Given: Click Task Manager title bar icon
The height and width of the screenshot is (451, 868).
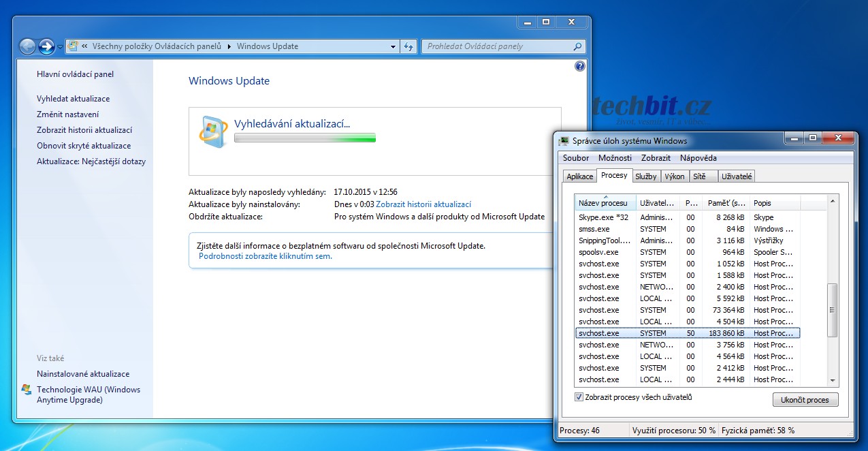Looking at the screenshot, I should click(x=564, y=141).
